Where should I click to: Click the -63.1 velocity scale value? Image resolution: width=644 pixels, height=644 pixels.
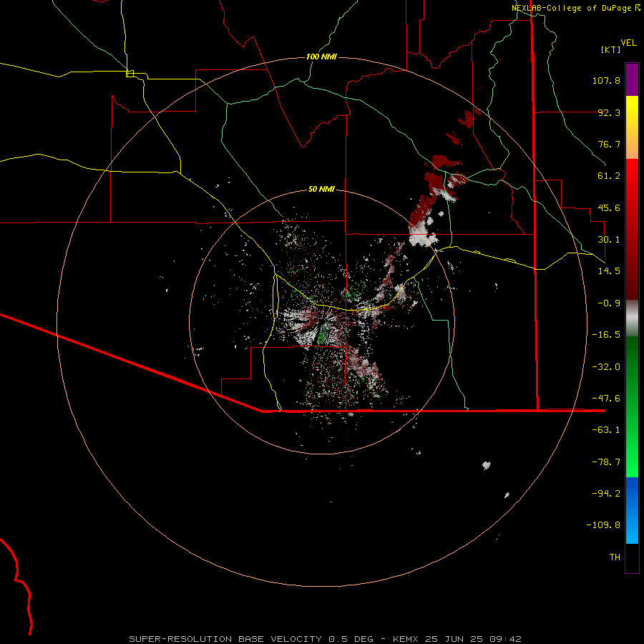(606, 430)
